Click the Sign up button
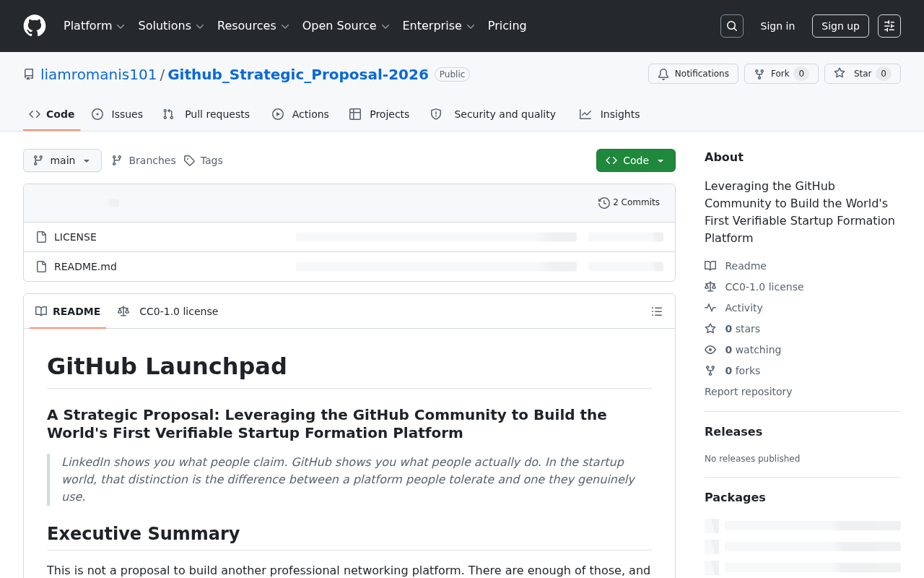 (x=840, y=26)
